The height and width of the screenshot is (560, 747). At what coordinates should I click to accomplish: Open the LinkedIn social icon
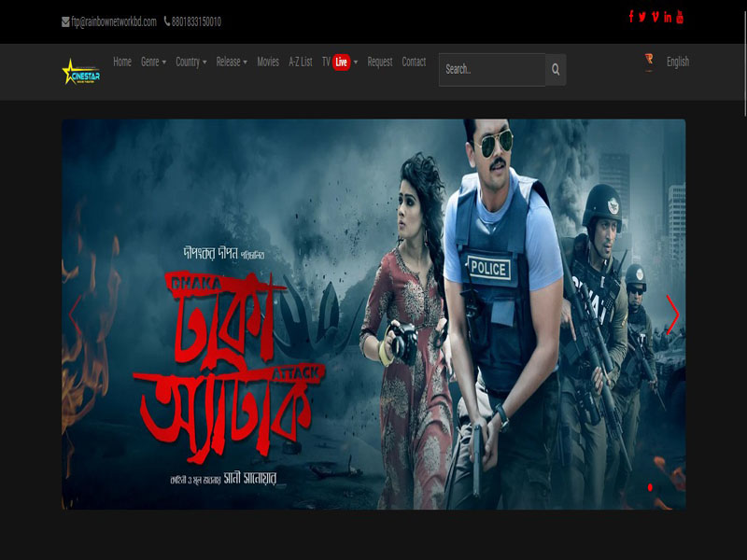pyautogui.click(x=668, y=17)
